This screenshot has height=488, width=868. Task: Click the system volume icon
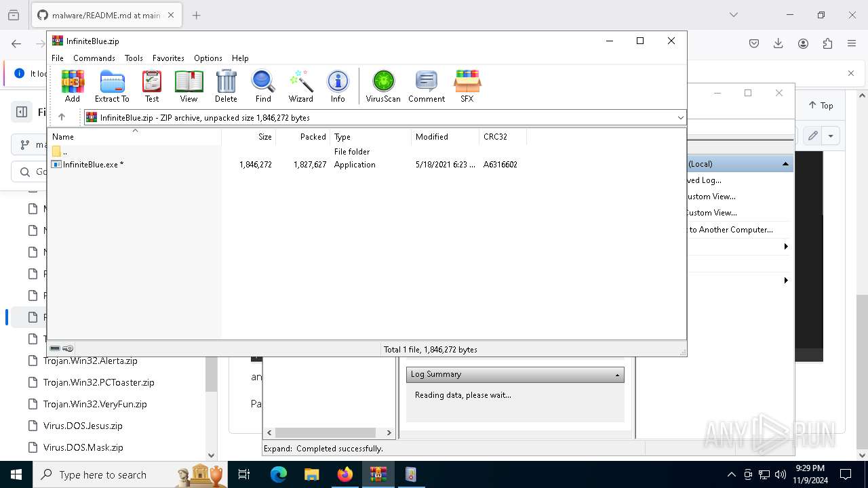781,474
